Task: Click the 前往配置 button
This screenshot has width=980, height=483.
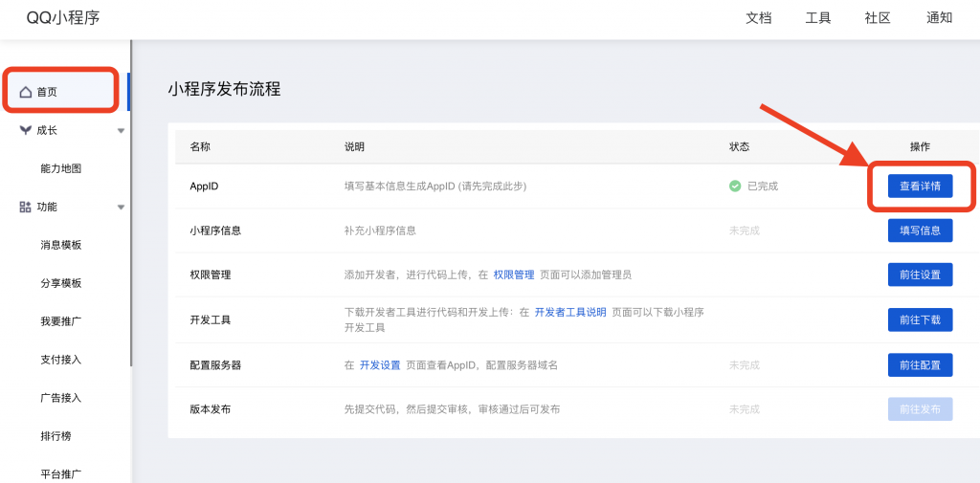Action: tap(920, 364)
